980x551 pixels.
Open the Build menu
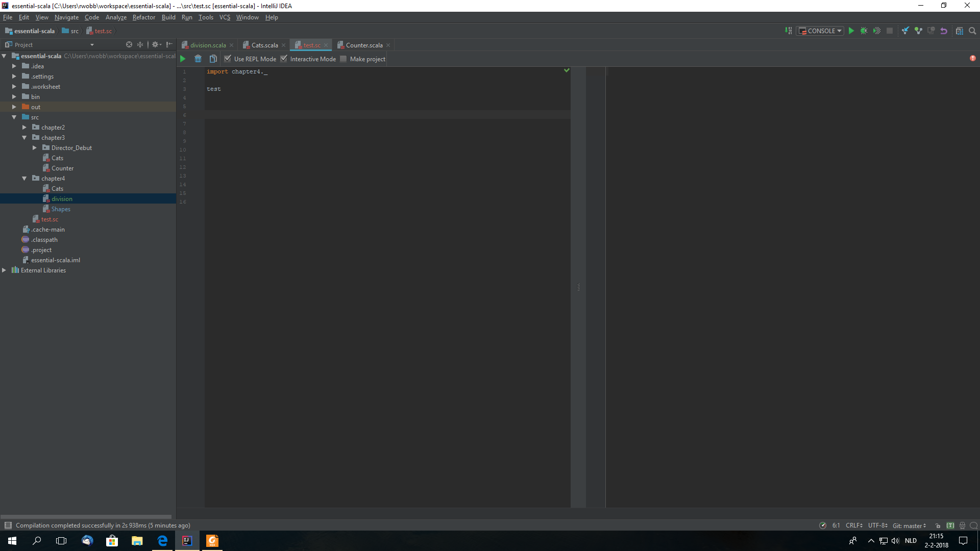pos(168,17)
